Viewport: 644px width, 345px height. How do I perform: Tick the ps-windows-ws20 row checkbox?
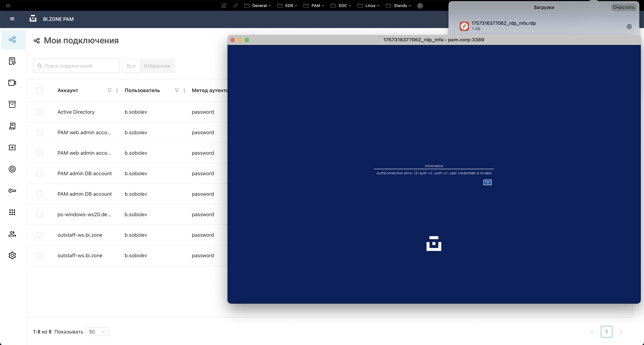pos(40,214)
